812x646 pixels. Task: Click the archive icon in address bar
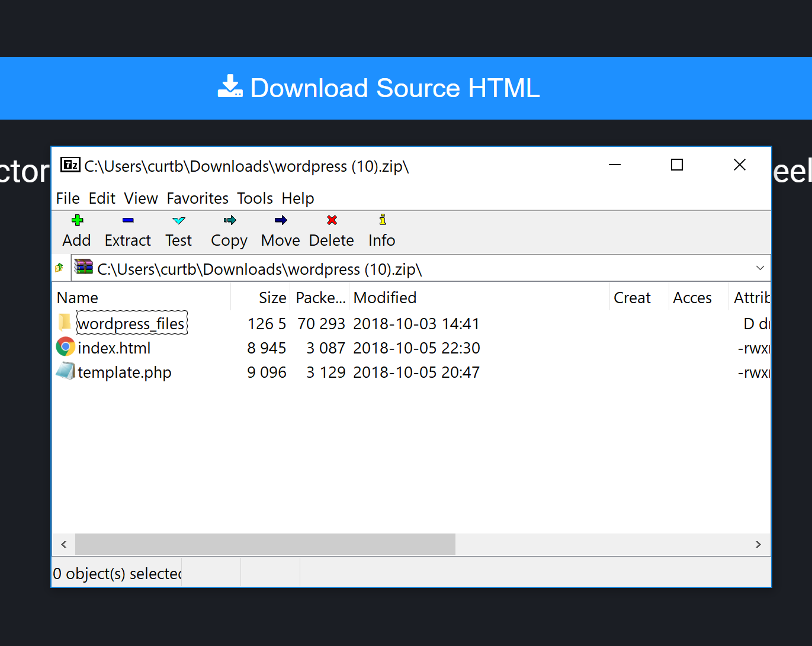click(x=84, y=268)
